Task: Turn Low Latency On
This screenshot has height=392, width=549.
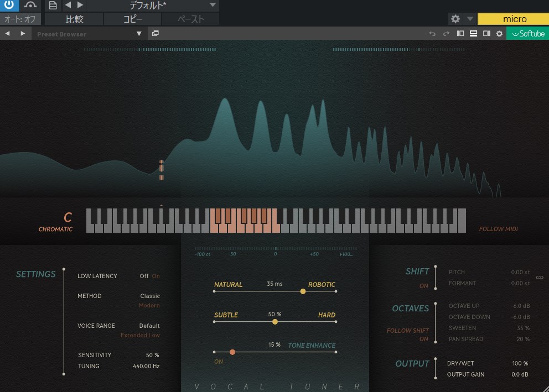Action: coord(156,276)
